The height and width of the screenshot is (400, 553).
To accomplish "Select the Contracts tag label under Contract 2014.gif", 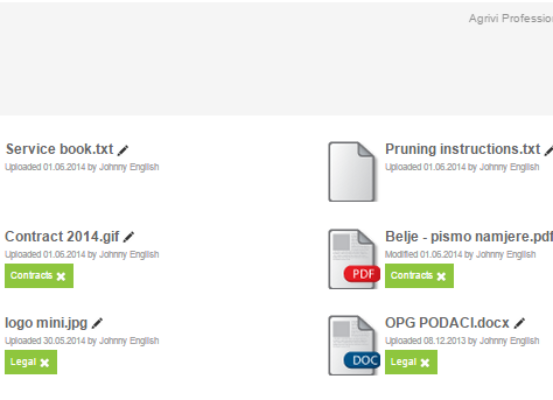I will click(x=31, y=275).
